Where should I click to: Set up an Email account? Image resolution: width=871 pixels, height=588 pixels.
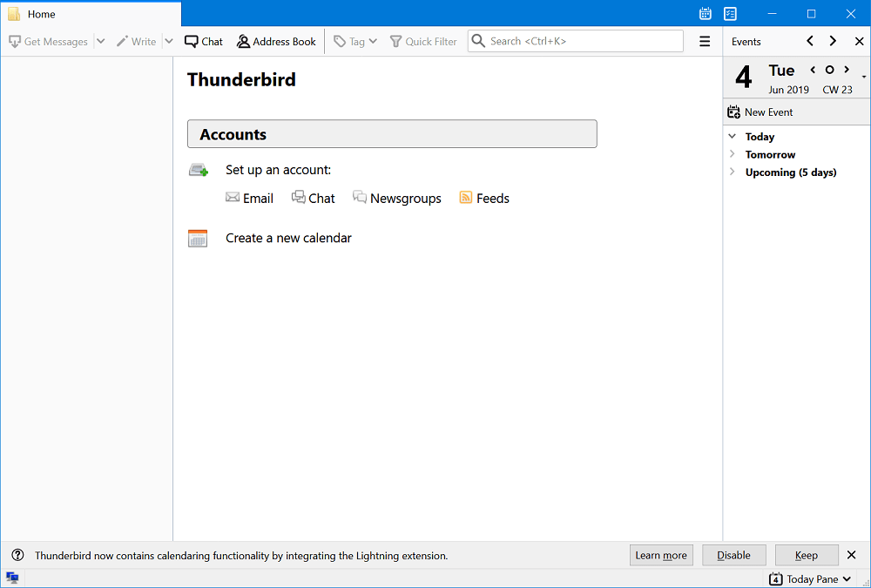pos(249,199)
